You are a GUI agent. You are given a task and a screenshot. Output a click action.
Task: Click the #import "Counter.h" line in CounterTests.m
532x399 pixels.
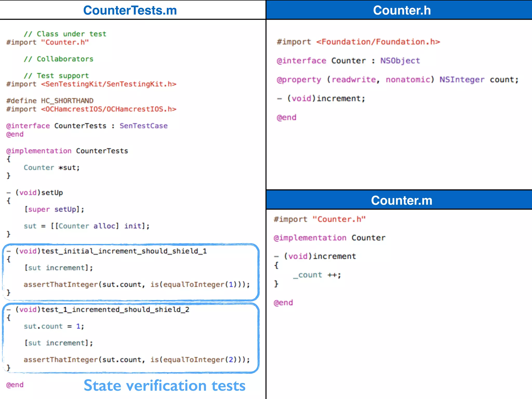click(48, 42)
